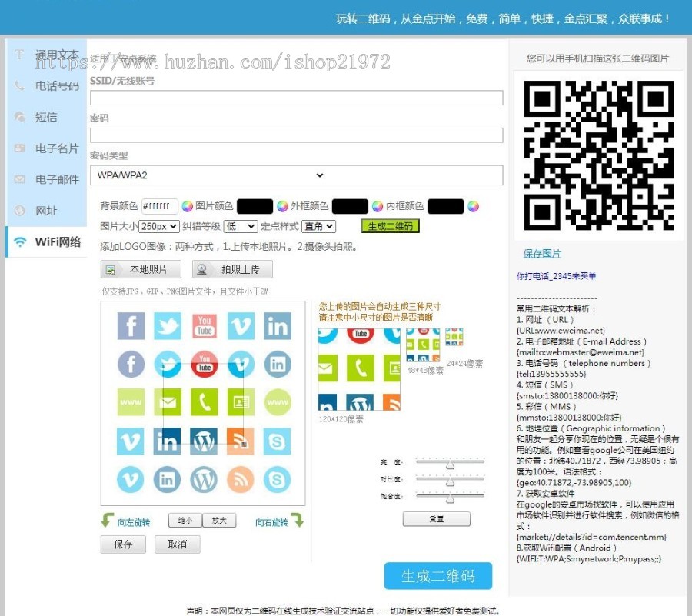
Task: Click the generated QR code image
Action: tap(599, 155)
